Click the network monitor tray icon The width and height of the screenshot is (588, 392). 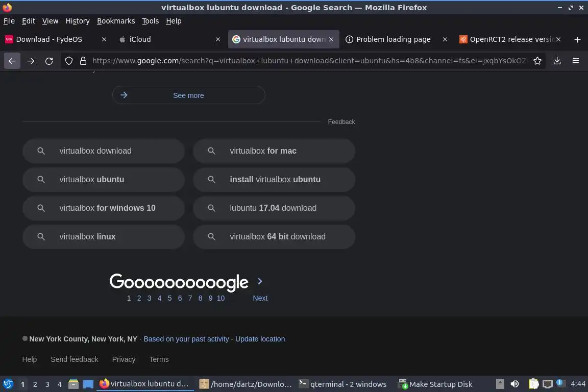(548, 384)
